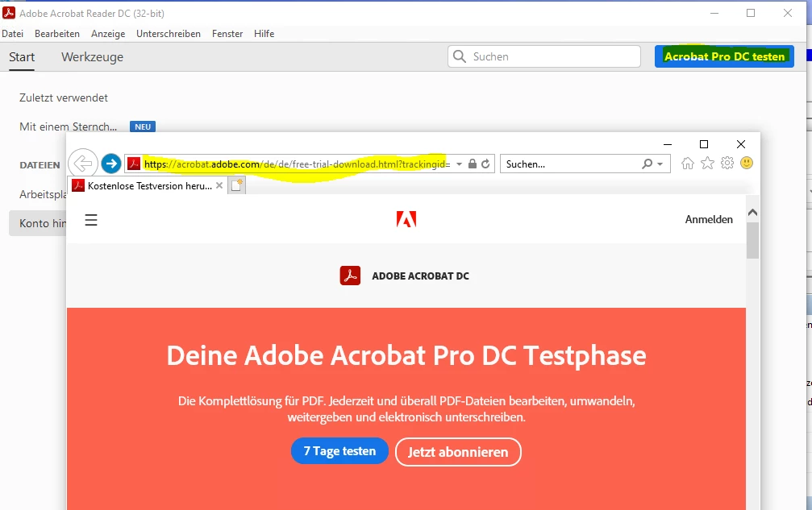Image resolution: width=812 pixels, height=510 pixels.
Task: Open the Unterschreiben menu
Action: coord(169,34)
